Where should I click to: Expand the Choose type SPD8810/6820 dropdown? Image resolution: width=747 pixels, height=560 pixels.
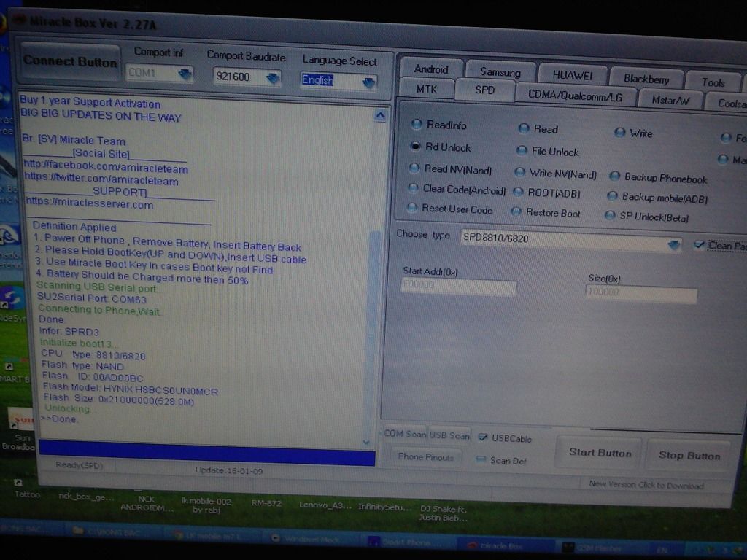click(673, 244)
